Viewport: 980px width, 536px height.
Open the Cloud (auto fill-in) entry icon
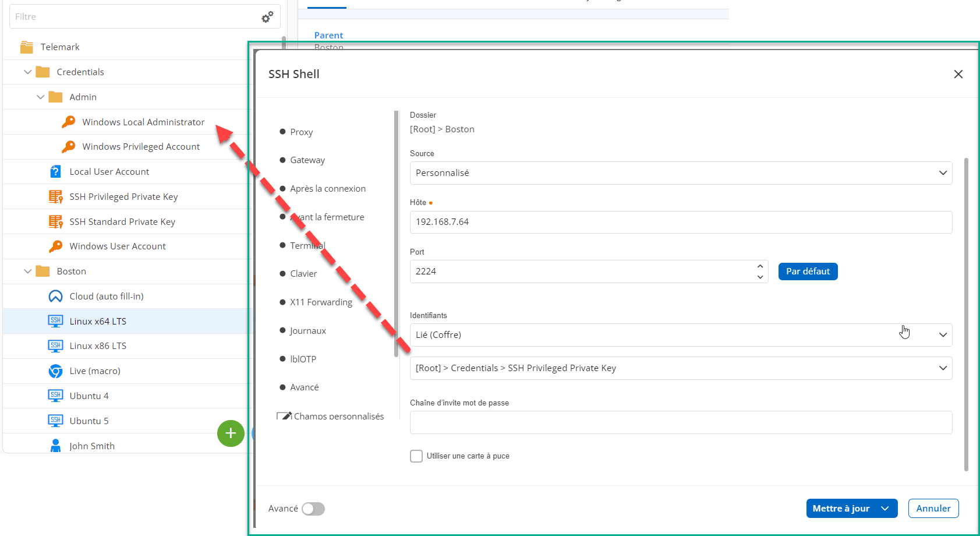point(55,297)
